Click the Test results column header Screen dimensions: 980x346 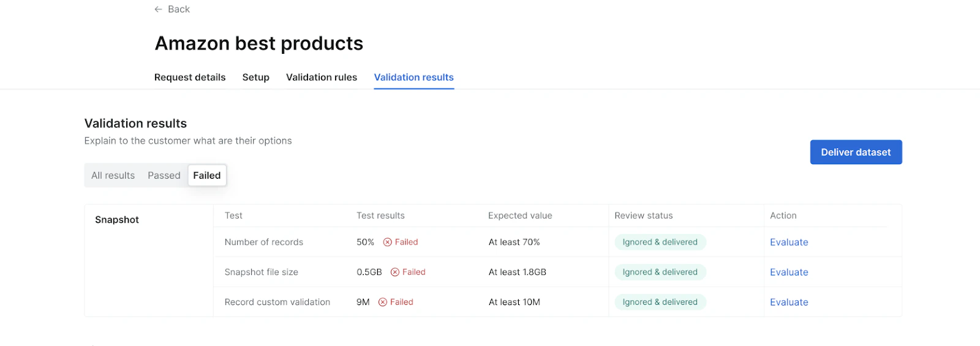[380, 216]
